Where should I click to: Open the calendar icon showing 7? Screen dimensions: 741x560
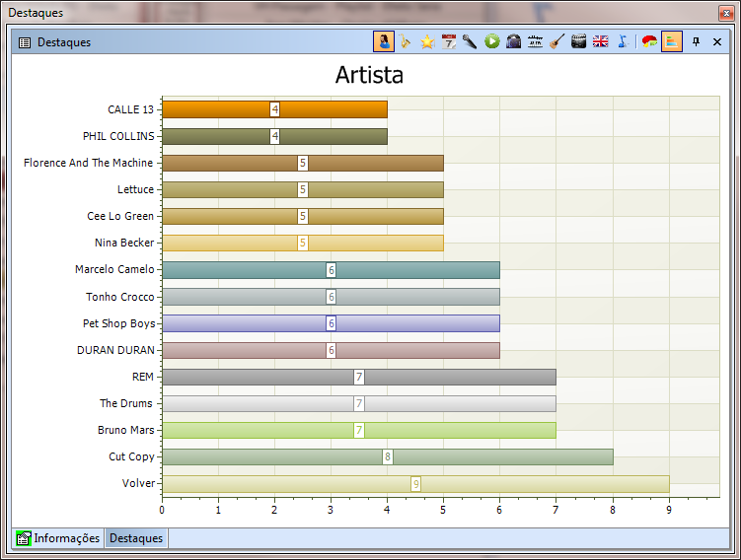[x=449, y=41]
